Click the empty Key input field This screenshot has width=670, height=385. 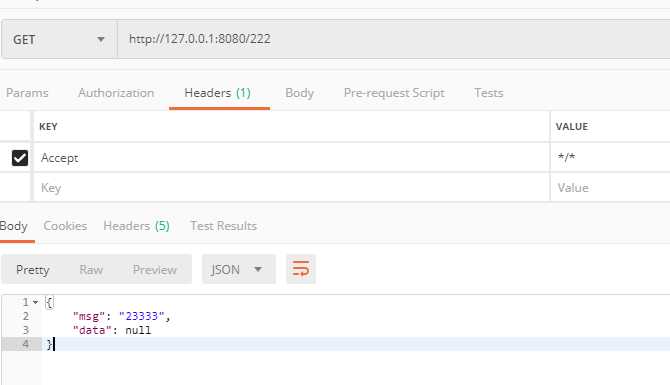pos(291,188)
